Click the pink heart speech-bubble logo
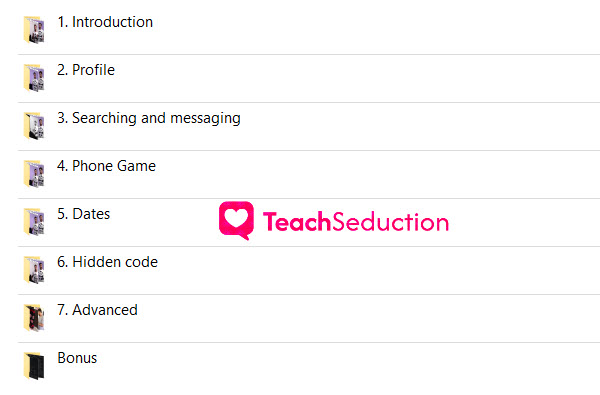Viewport: 600px width, 395px height. tap(236, 220)
